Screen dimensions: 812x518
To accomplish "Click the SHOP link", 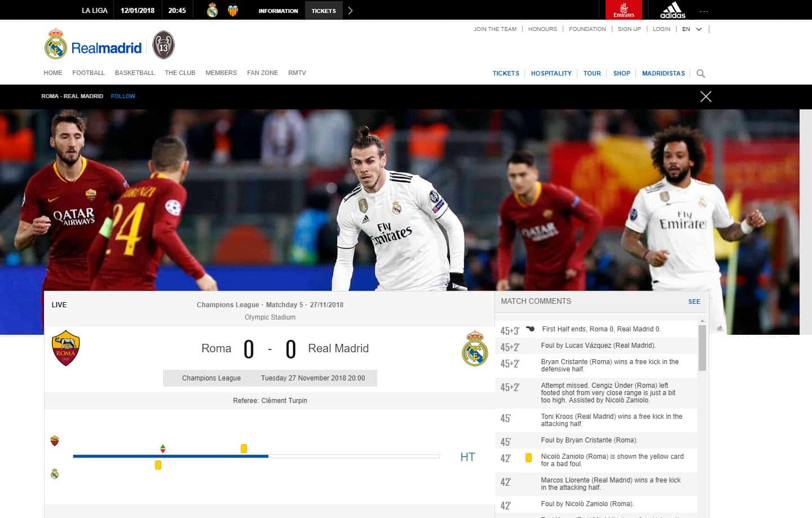I will coord(621,73).
